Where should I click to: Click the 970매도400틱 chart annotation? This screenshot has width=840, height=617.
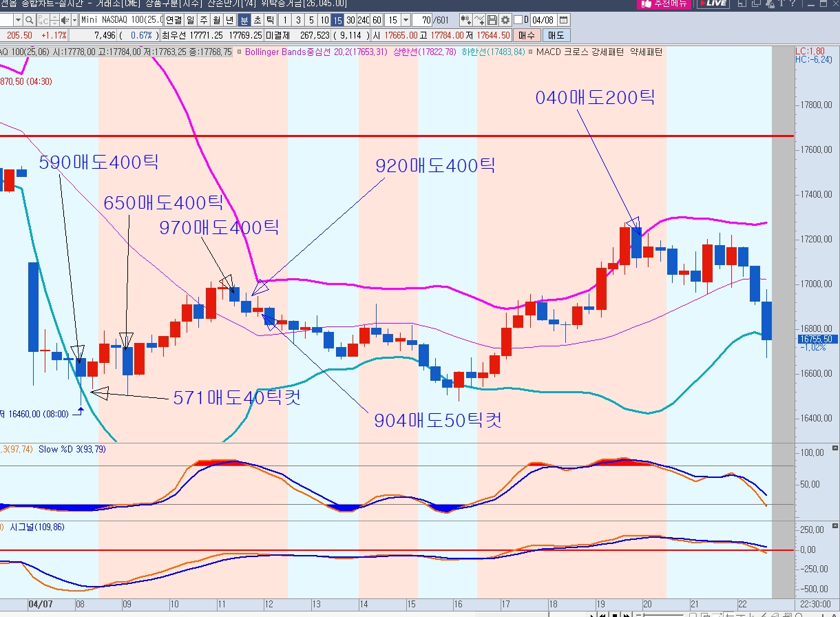pyautogui.click(x=220, y=227)
